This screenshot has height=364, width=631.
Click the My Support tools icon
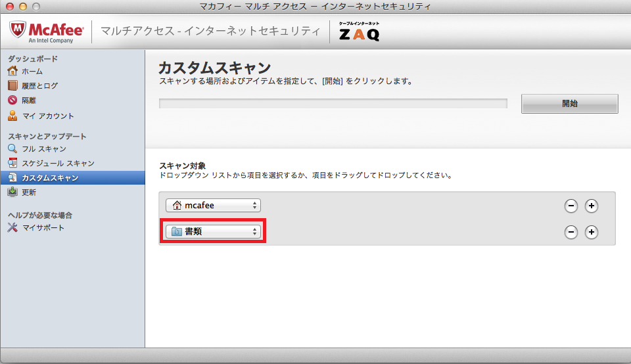pos(12,227)
